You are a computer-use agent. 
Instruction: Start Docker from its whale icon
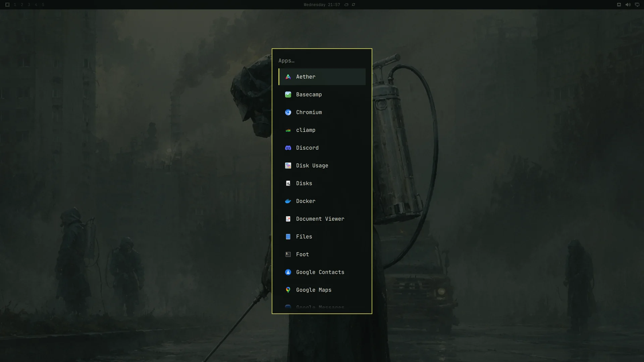click(288, 201)
